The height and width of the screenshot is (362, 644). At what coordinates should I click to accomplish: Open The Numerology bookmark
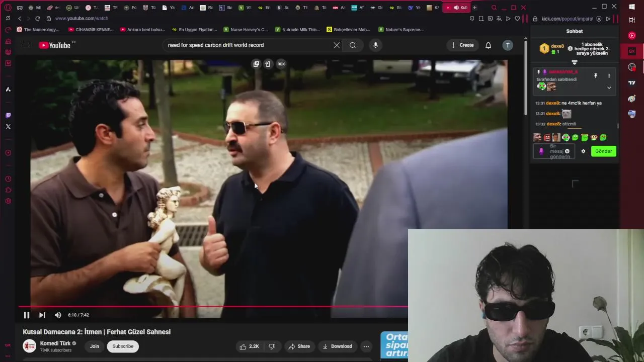pyautogui.click(x=38, y=30)
